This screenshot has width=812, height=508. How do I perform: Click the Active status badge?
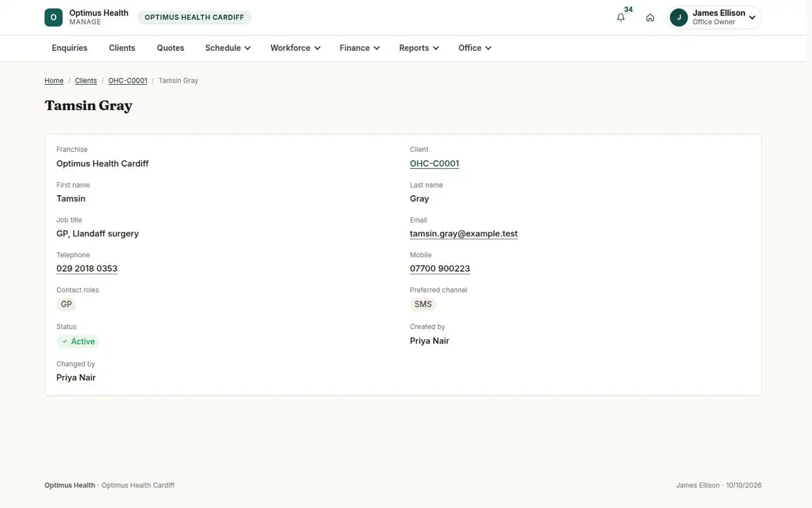pos(78,341)
